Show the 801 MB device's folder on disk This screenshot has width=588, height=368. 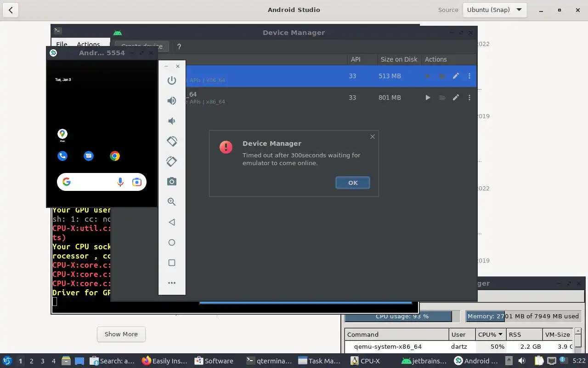[442, 98]
